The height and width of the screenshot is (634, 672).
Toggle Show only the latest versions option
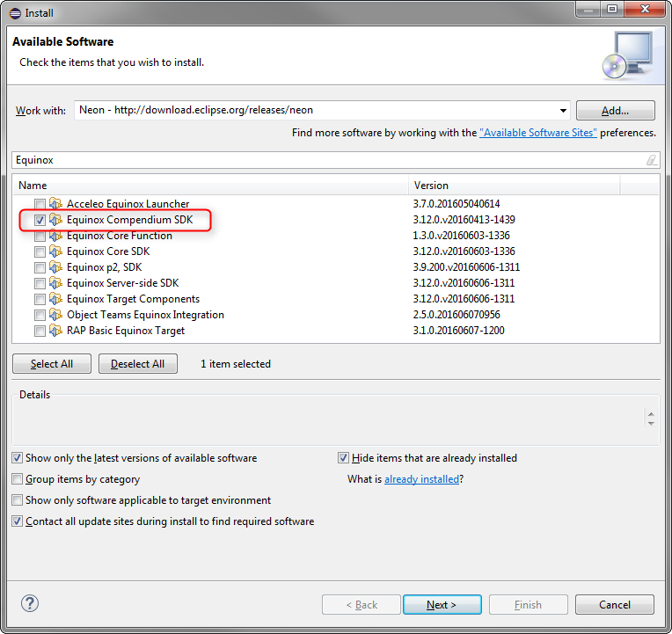click(17, 458)
